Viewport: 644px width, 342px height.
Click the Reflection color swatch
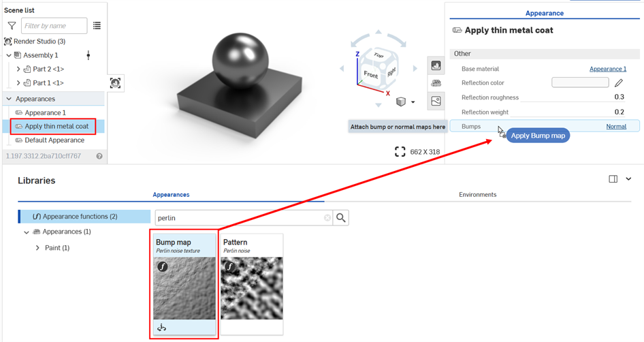(x=579, y=83)
